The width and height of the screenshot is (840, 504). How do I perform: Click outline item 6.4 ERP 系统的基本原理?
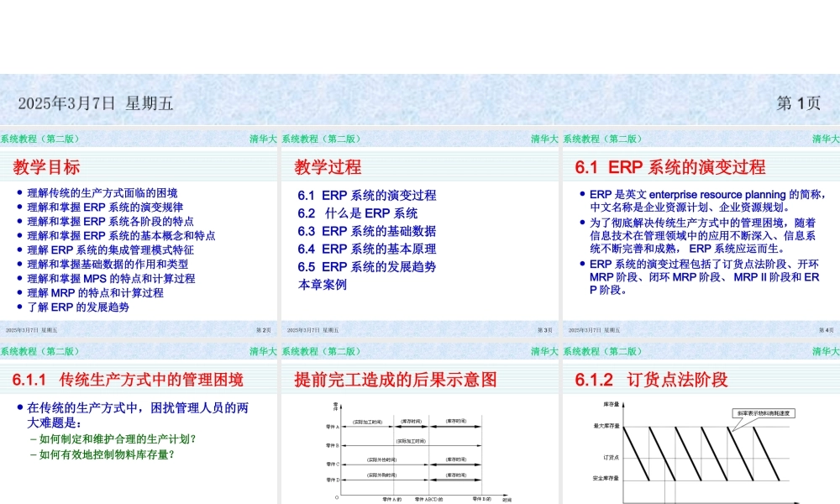367,249
